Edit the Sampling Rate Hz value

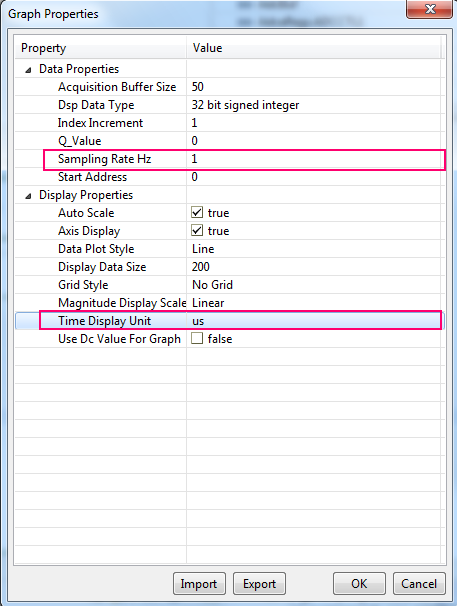point(315,159)
